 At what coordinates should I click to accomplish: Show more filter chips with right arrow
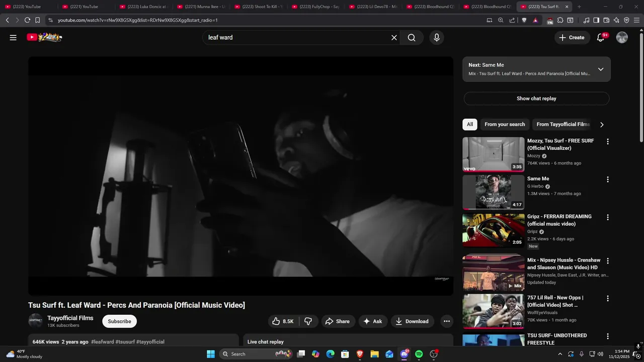[602, 125]
